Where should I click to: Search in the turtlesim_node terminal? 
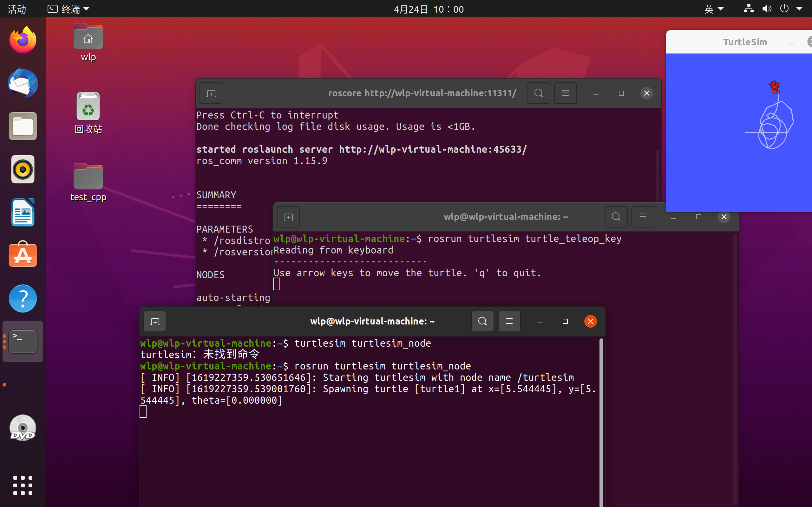point(482,321)
